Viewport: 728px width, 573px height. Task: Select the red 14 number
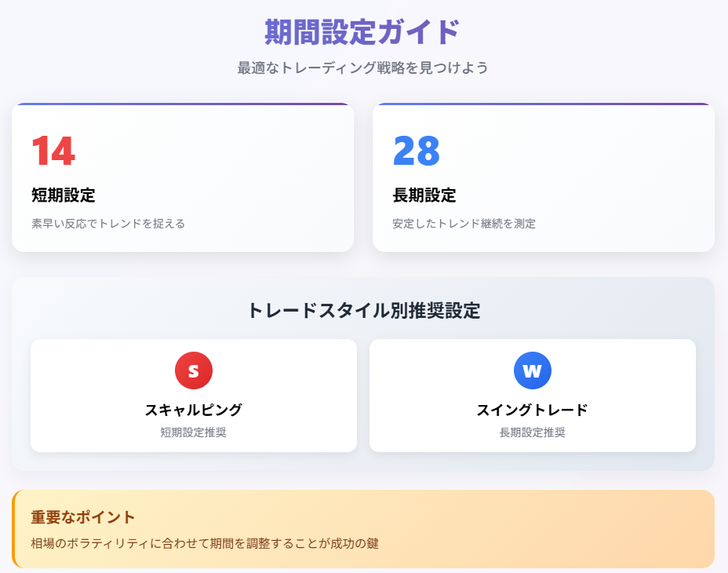[x=53, y=151]
